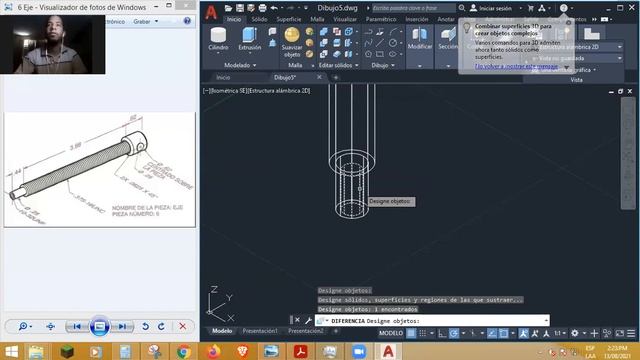Open the Superficie ribbon tab
Image resolution: width=640 pixels, height=360 pixels.
[289, 19]
